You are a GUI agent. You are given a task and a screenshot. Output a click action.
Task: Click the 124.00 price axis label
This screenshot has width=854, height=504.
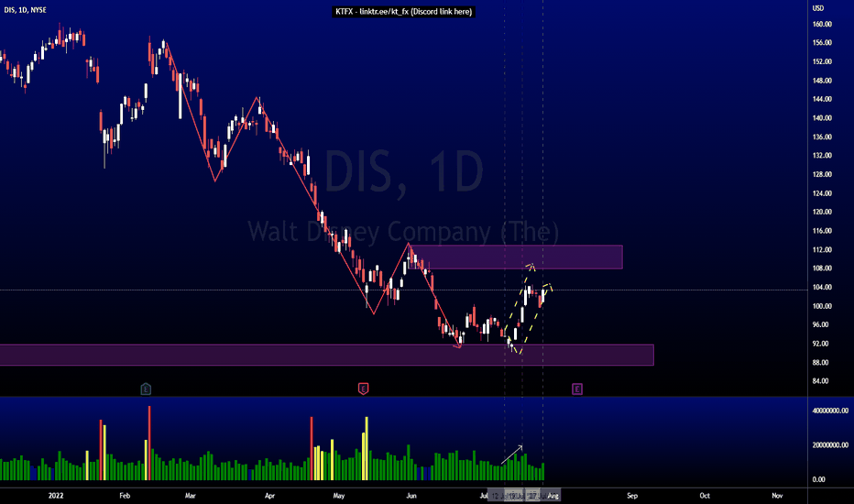(x=822, y=193)
